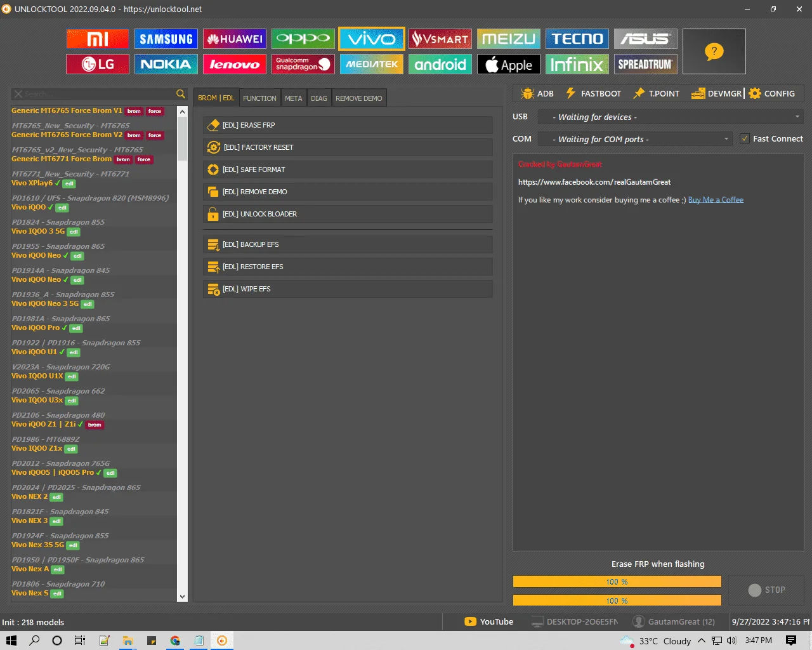Open Windows taskbar search
Screen dimensions: 812x650
(34, 640)
